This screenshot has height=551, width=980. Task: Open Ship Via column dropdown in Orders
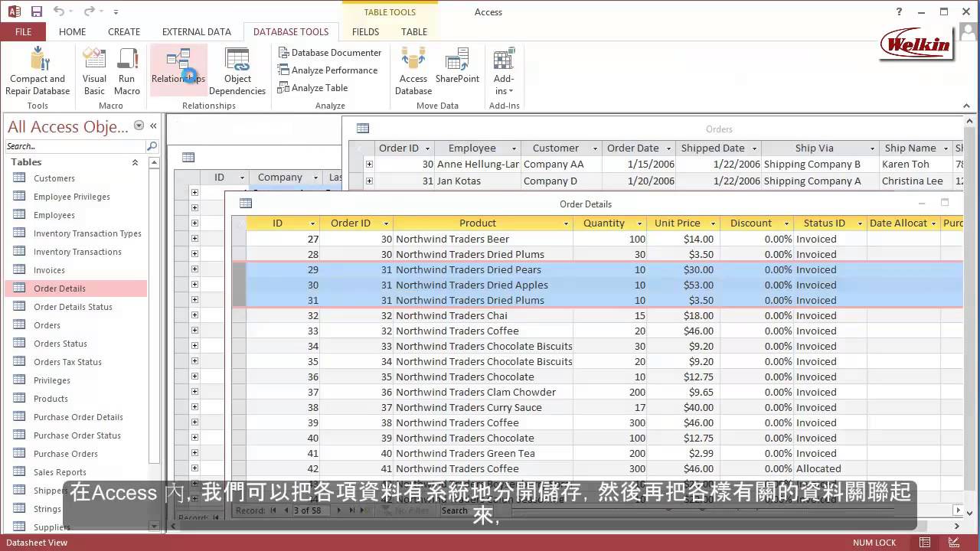point(872,148)
